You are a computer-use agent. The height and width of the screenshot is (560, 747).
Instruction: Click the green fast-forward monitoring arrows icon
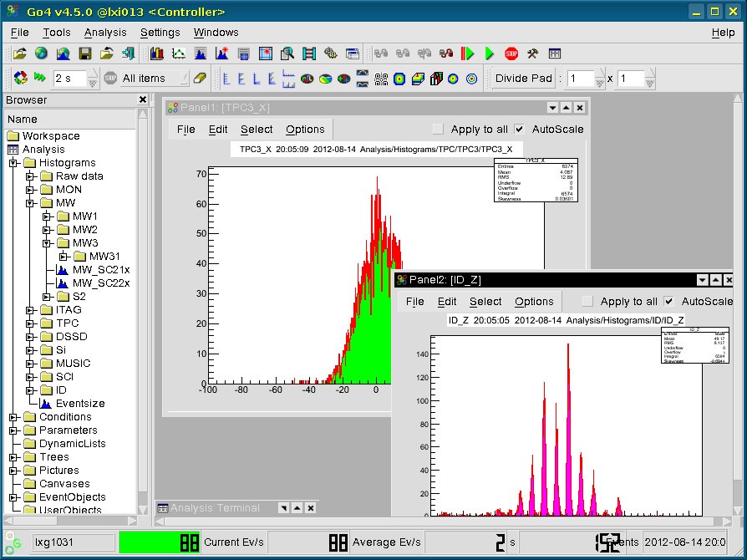click(39, 79)
